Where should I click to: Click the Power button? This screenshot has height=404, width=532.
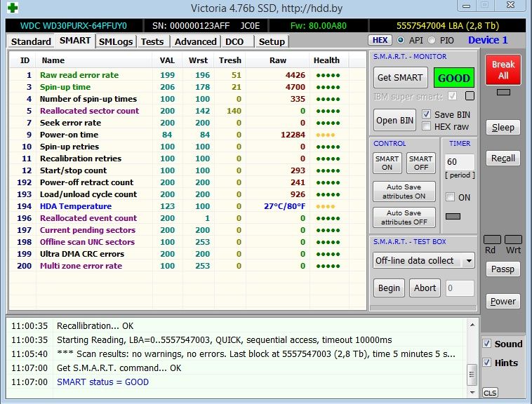(x=503, y=302)
